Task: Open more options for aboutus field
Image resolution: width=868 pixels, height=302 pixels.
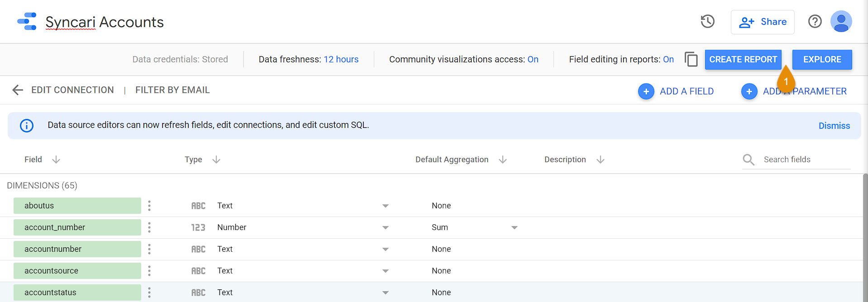Action: point(149,206)
